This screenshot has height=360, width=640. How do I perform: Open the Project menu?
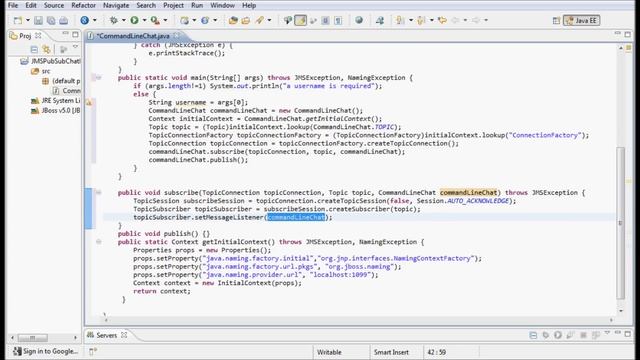(173, 5)
